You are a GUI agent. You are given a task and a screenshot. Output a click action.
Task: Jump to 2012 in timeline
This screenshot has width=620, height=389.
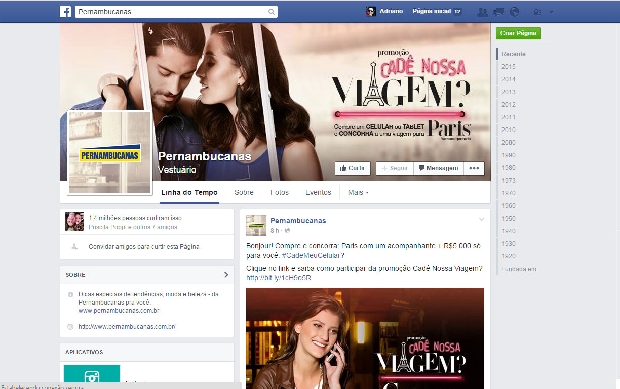[x=508, y=104]
